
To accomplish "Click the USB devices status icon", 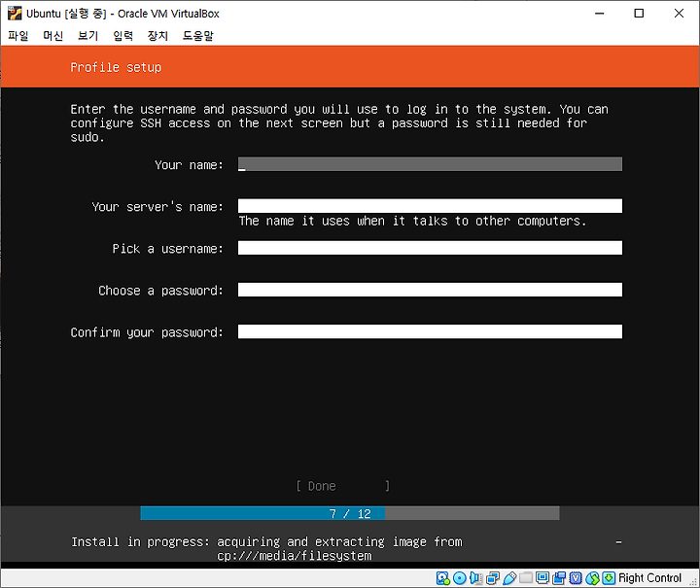I will click(509, 578).
